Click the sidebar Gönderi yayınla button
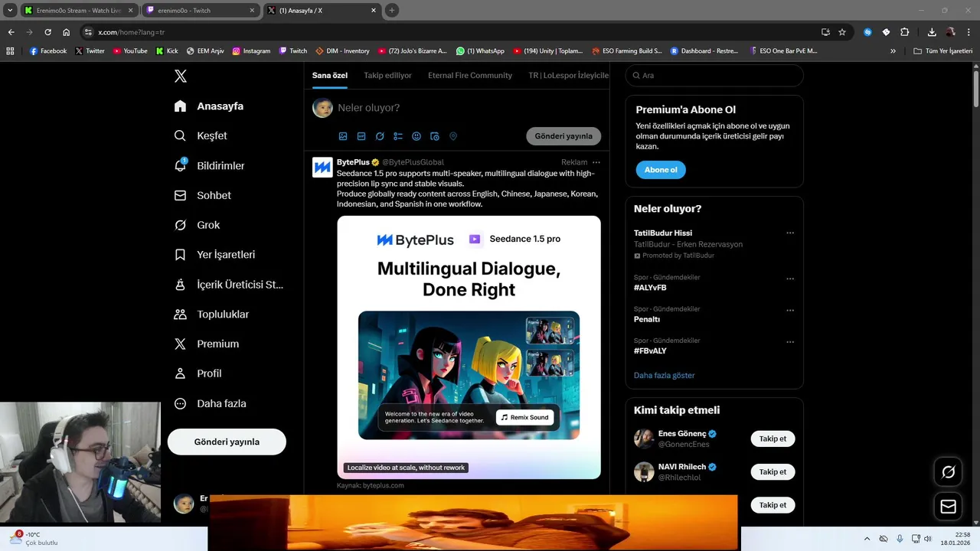Screen dimensions: 980x551 tap(227, 442)
